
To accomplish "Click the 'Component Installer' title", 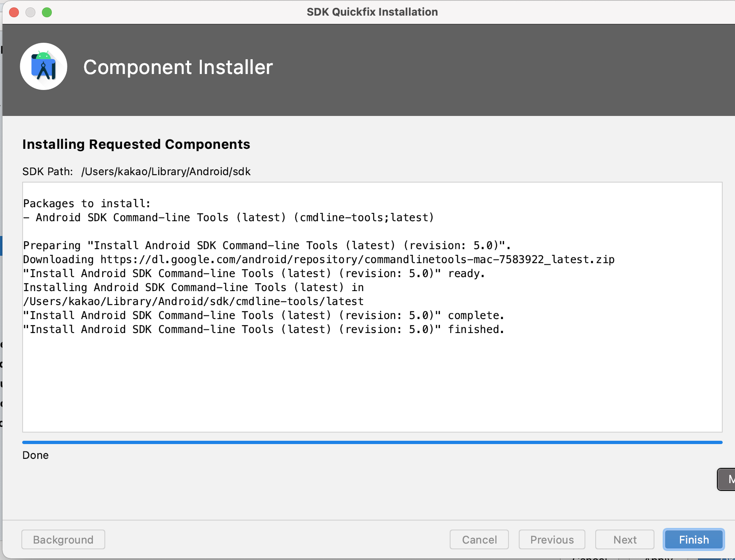I will coord(178,67).
